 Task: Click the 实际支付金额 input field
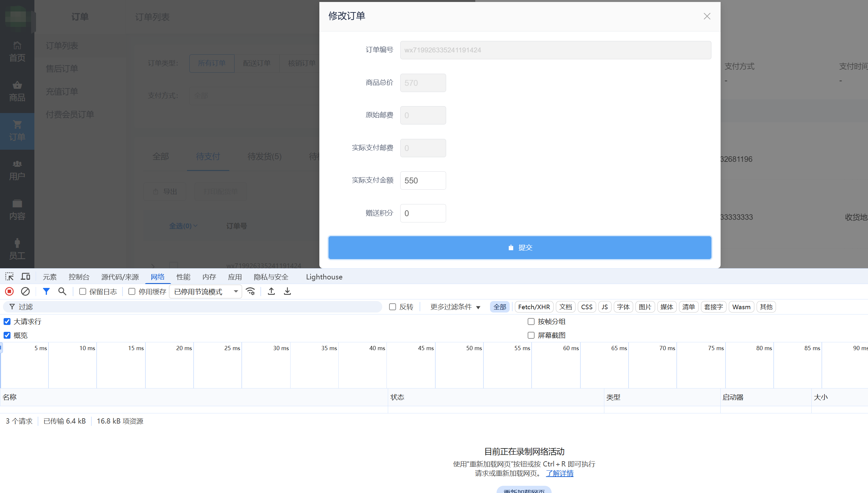423,180
